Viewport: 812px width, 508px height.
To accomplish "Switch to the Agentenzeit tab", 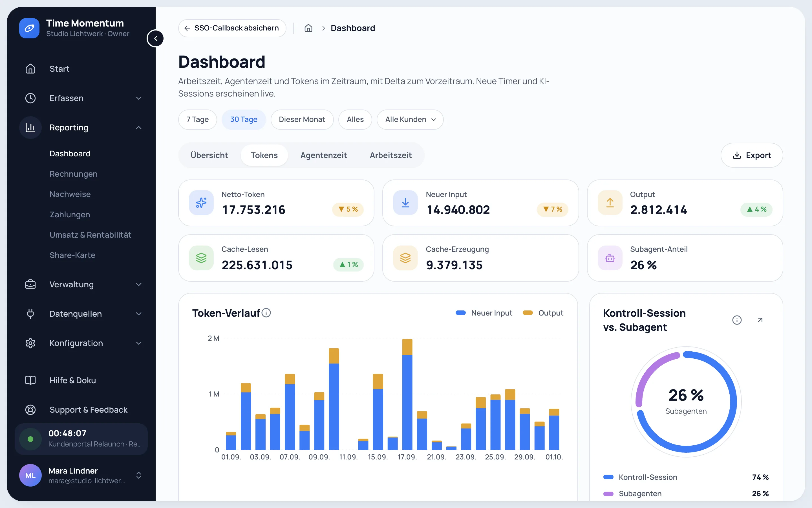I will (x=323, y=155).
